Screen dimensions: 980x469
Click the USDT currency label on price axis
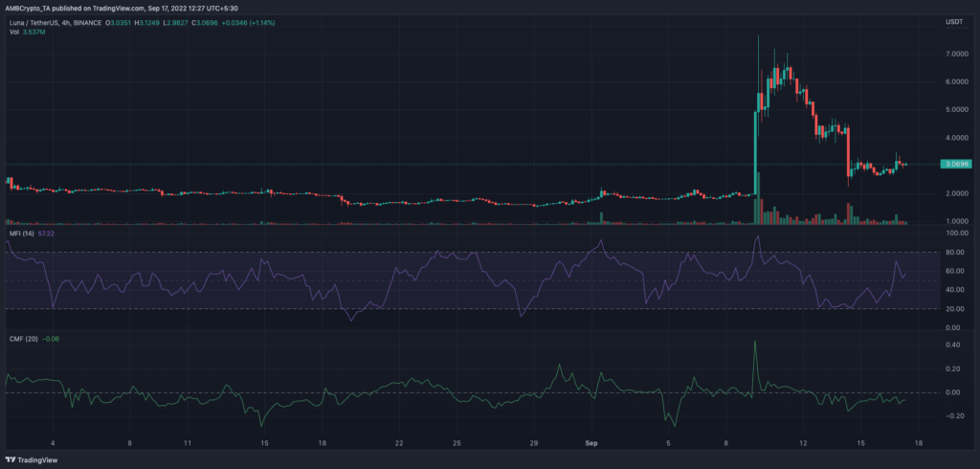click(952, 23)
